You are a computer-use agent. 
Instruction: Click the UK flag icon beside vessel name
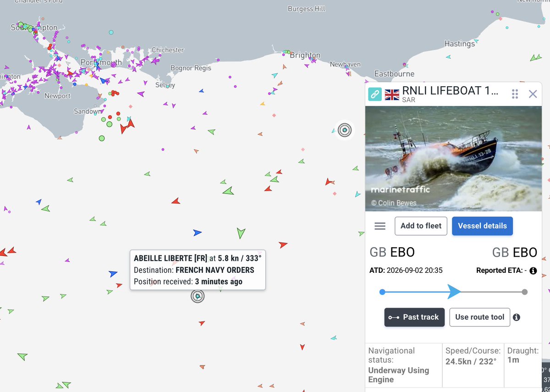[392, 94]
